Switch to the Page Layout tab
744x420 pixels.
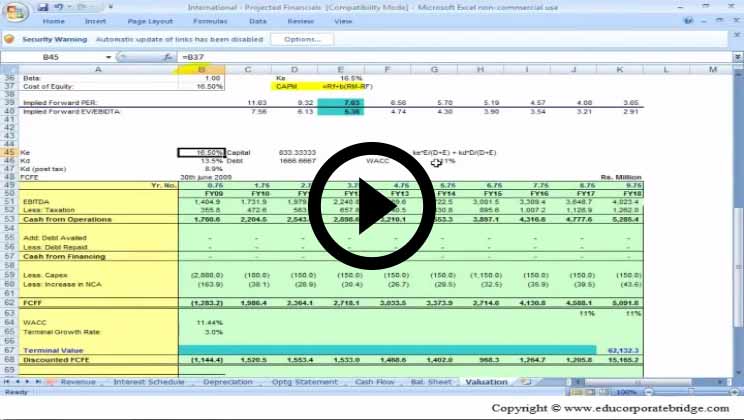(150, 21)
